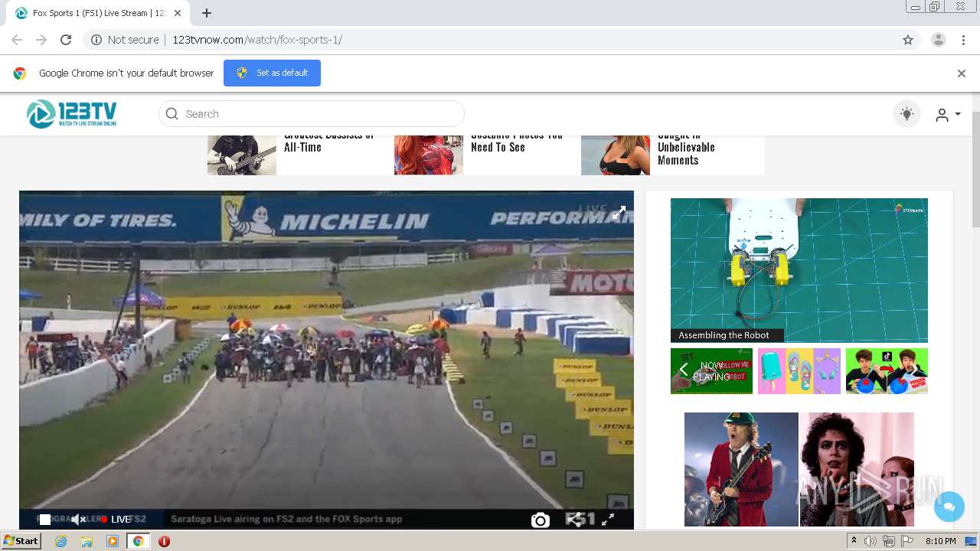Open the live chat bubble
980x551 pixels.
point(949,507)
